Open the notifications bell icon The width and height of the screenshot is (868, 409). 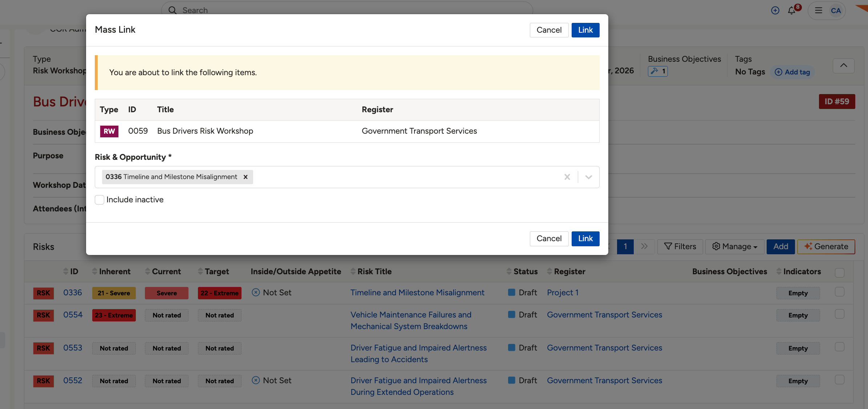click(x=792, y=11)
